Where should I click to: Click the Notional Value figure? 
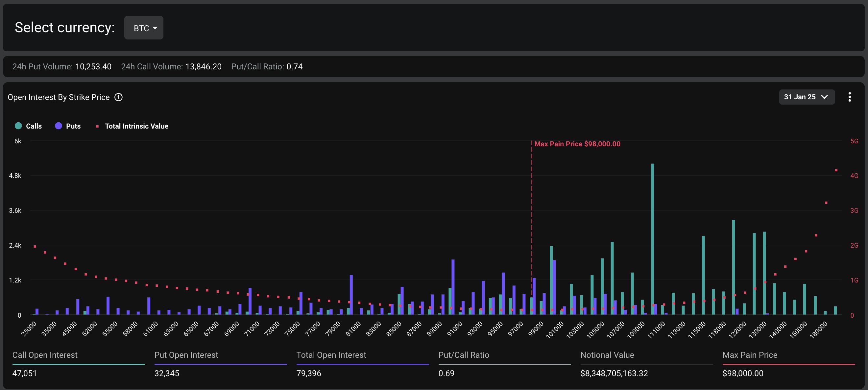click(x=614, y=374)
